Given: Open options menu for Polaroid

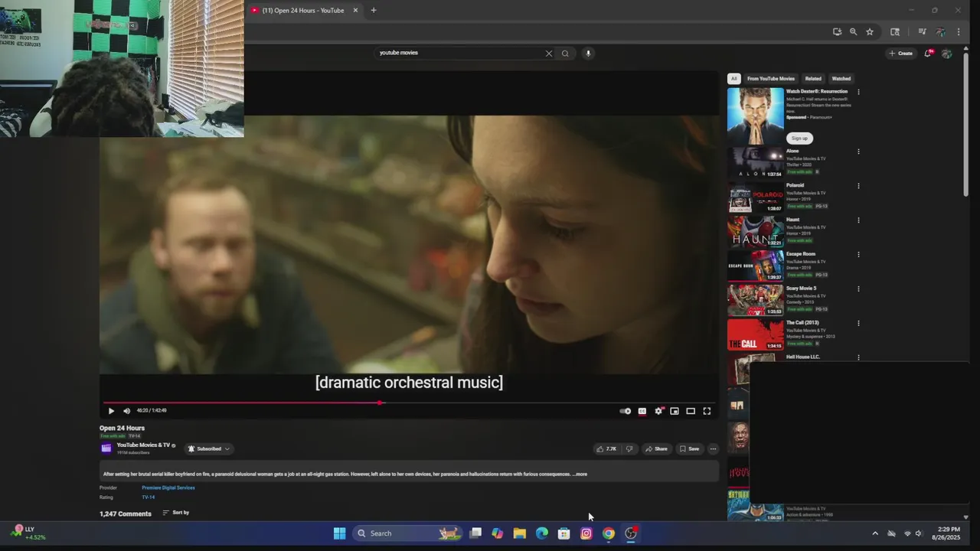Looking at the screenshot, I should tap(858, 186).
